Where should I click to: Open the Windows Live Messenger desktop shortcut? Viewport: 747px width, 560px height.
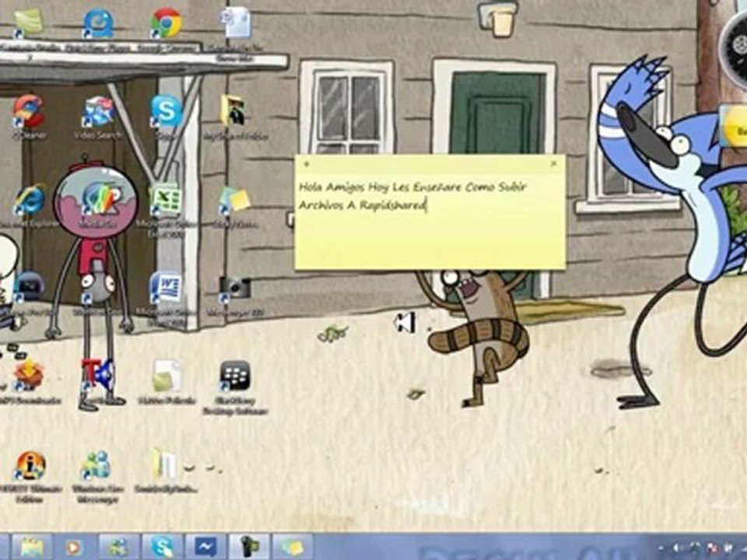point(97,465)
